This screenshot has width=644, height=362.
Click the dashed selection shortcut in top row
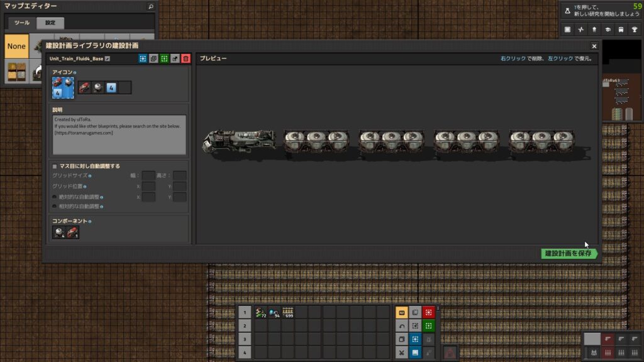pyautogui.click(x=415, y=313)
